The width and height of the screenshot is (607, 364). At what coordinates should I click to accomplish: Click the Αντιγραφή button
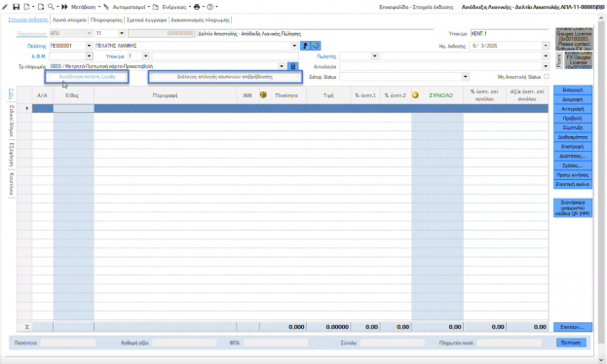tap(573, 109)
